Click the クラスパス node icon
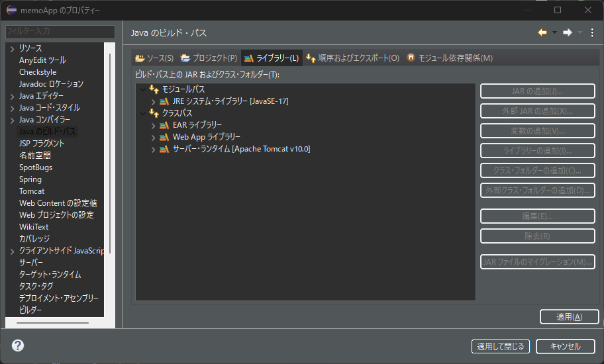The height and width of the screenshot is (364, 604). click(154, 113)
